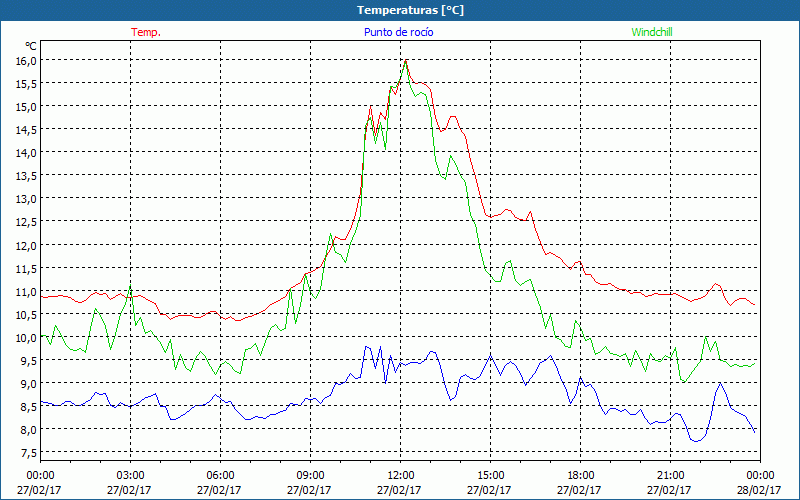The width and height of the screenshot is (800, 500).
Task: Click the 7,5 y-axis value
Action: (29, 453)
